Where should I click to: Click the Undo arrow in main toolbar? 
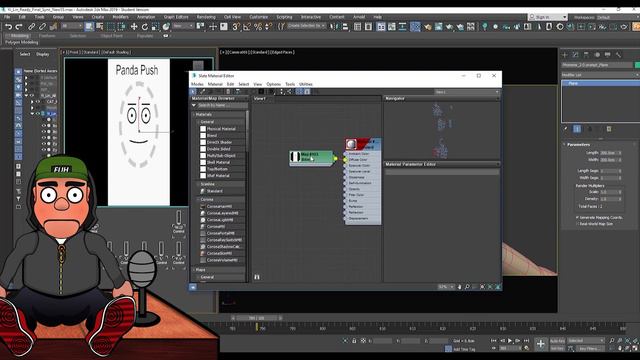pyautogui.click(x=8, y=27)
